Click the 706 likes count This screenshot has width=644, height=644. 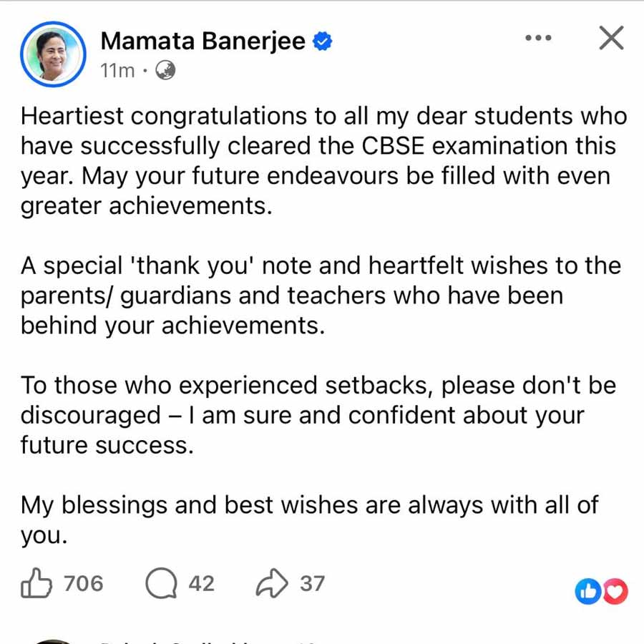pos(84,584)
